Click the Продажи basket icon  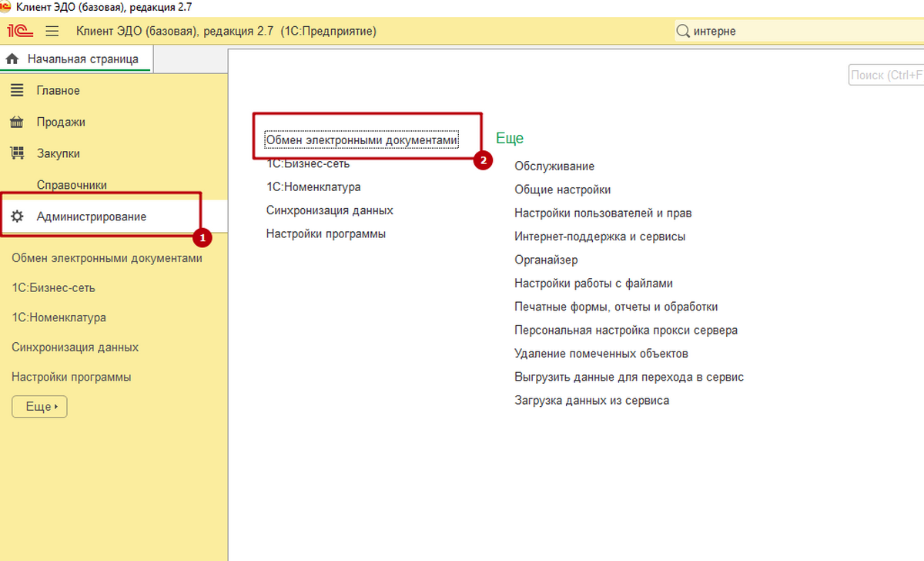tap(17, 122)
